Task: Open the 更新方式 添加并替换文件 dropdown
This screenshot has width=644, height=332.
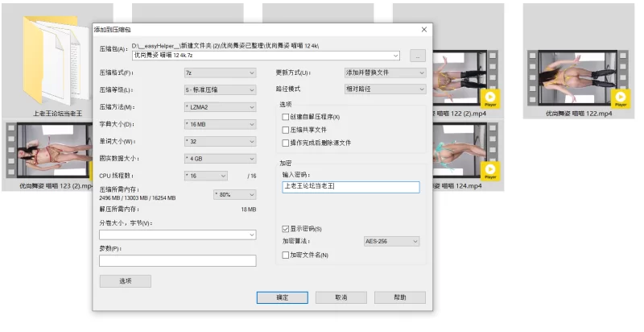Action: click(386, 73)
